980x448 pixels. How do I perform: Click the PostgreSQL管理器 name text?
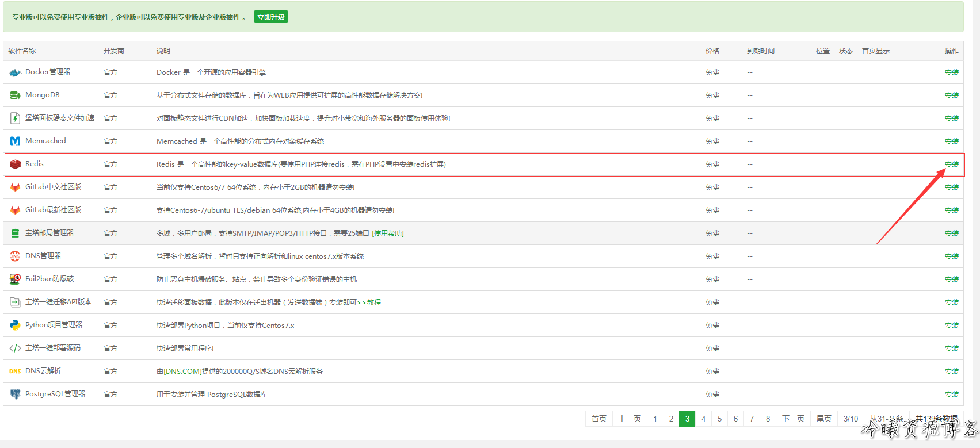click(x=55, y=394)
